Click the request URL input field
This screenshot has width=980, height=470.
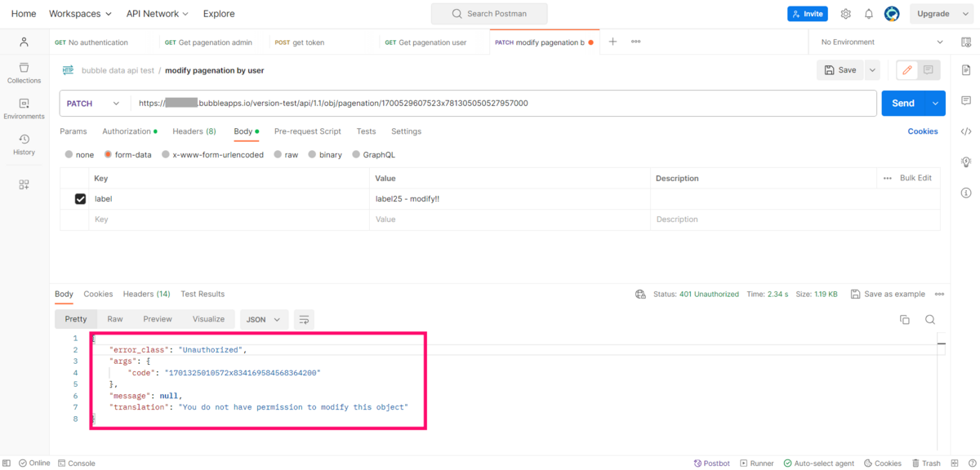(x=504, y=104)
